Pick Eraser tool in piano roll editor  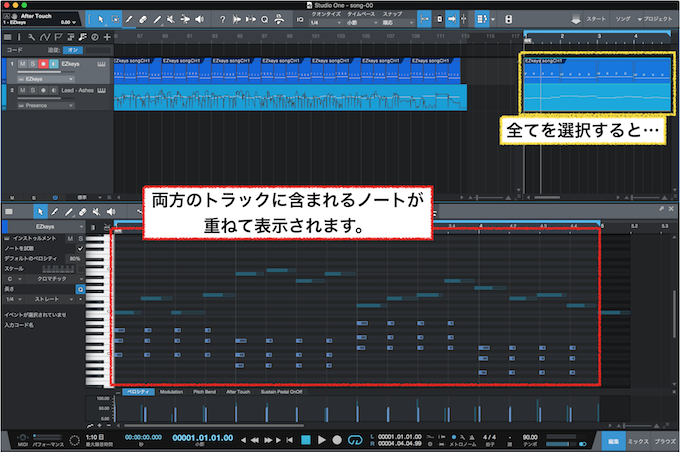(x=82, y=212)
